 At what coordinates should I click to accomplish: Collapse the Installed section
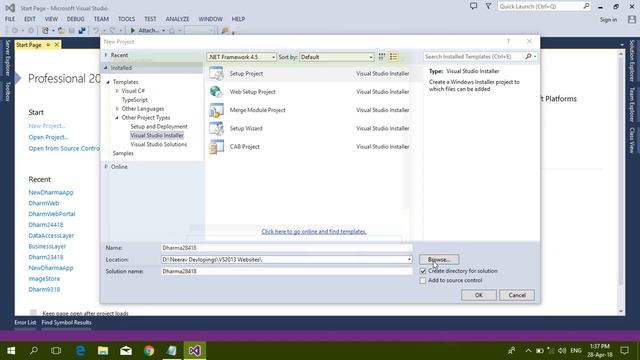tap(106, 68)
